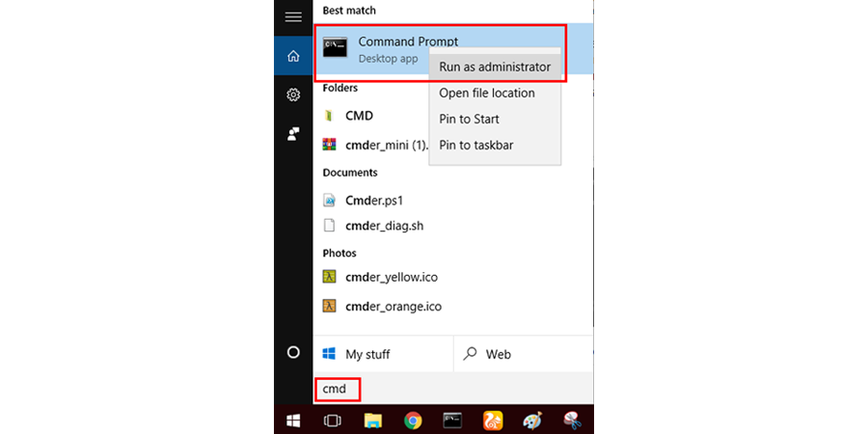This screenshot has width=868, height=434.
Task: Open the Feedback icon in the sidebar
Action: [293, 133]
